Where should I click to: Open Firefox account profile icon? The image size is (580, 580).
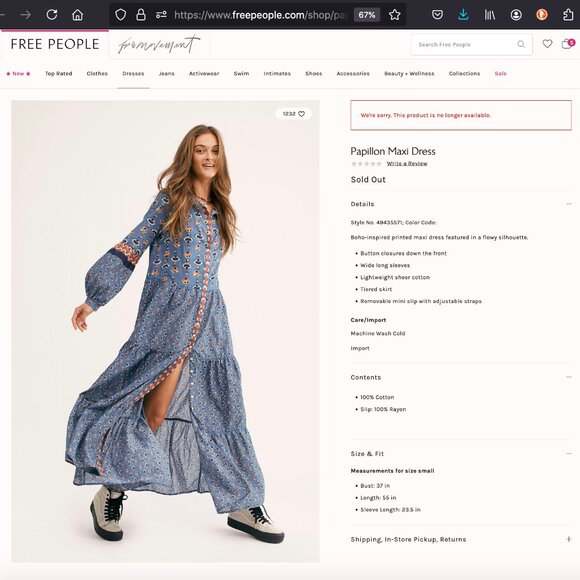(x=516, y=15)
